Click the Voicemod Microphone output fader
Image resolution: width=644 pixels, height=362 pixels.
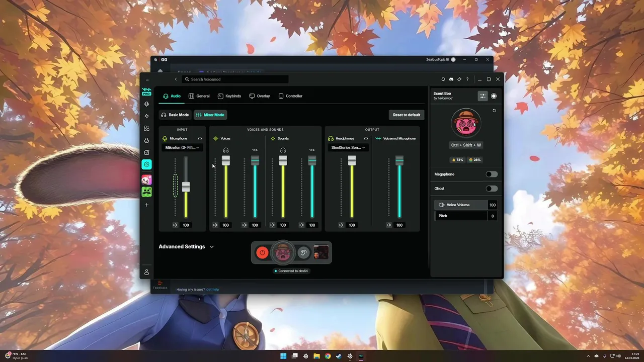click(x=399, y=160)
